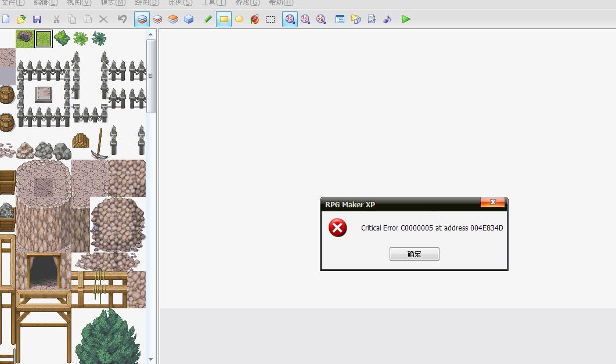Open the Sound Test music note icon
This screenshot has height=364, width=616.
click(387, 19)
